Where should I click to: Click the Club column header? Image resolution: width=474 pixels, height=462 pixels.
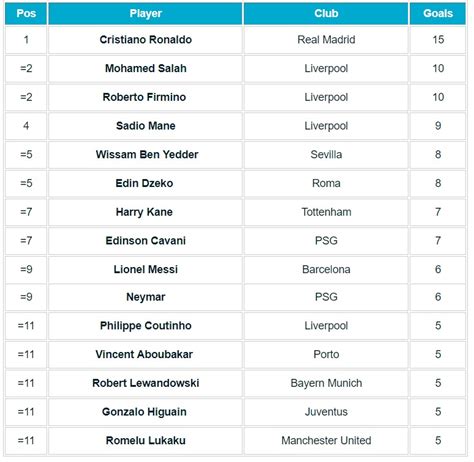326,14
